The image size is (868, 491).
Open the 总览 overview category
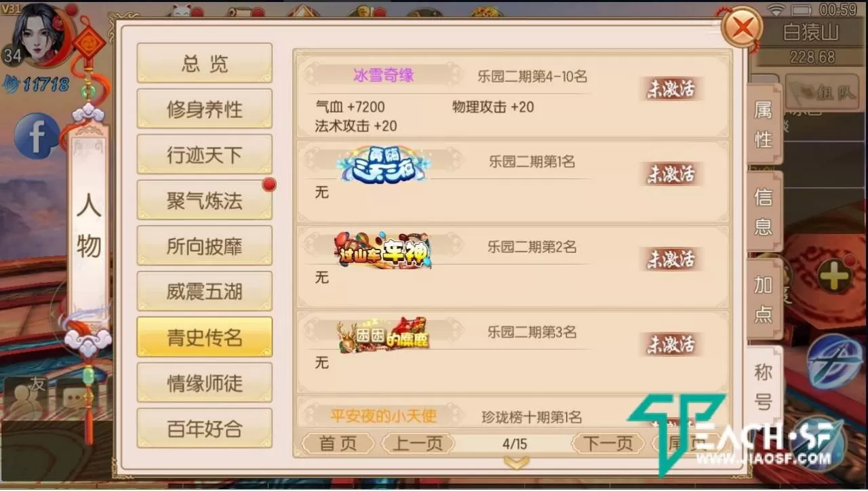click(x=204, y=64)
